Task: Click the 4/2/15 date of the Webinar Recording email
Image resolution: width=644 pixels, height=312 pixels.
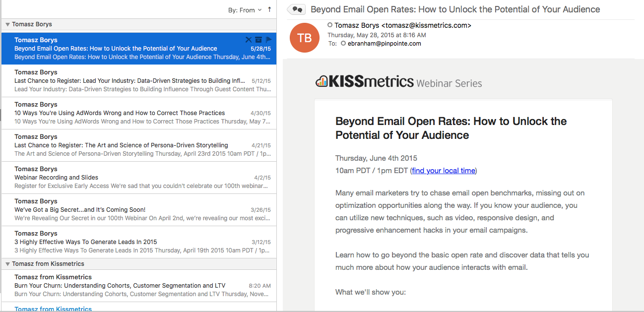Action: (262, 178)
